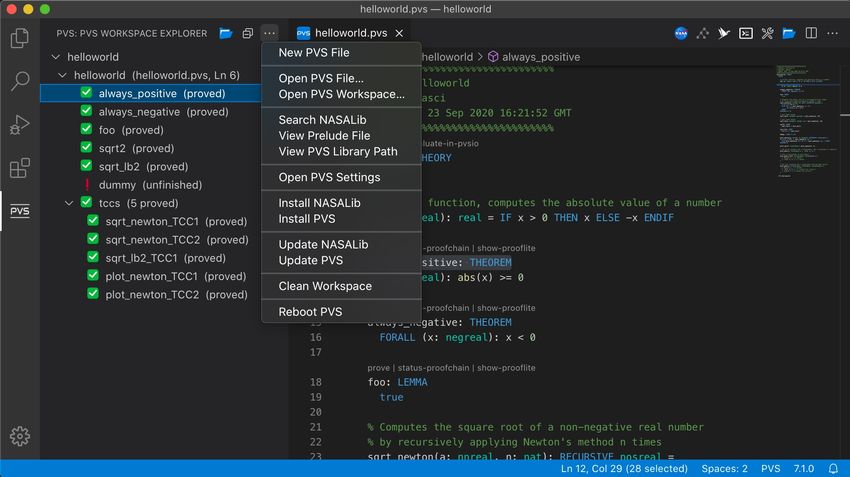The width and height of the screenshot is (850, 477).
Task: Click the open folder icon in Workspace Explorer header
Action: 226,34
